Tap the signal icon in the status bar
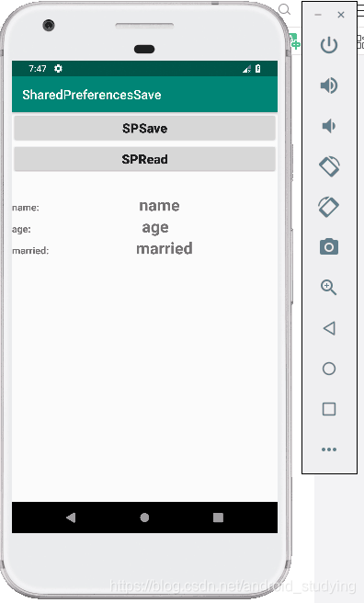This screenshot has width=364, height=603. pos(246,69)
